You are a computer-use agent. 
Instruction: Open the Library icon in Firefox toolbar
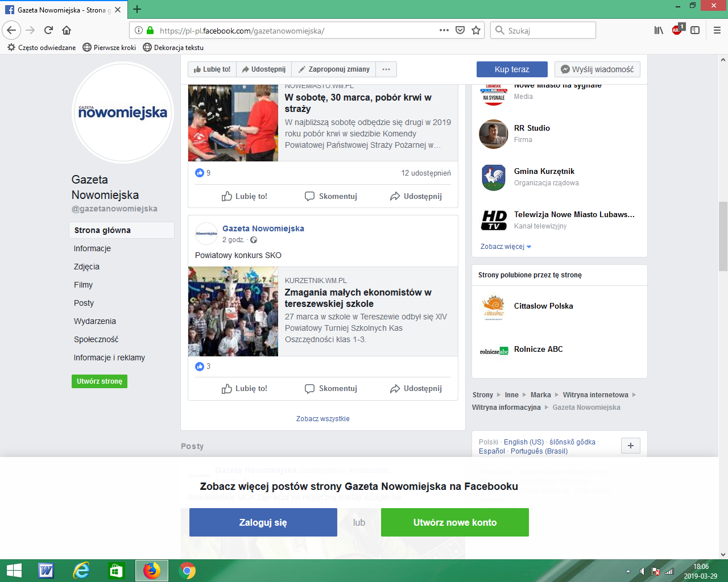659,30
